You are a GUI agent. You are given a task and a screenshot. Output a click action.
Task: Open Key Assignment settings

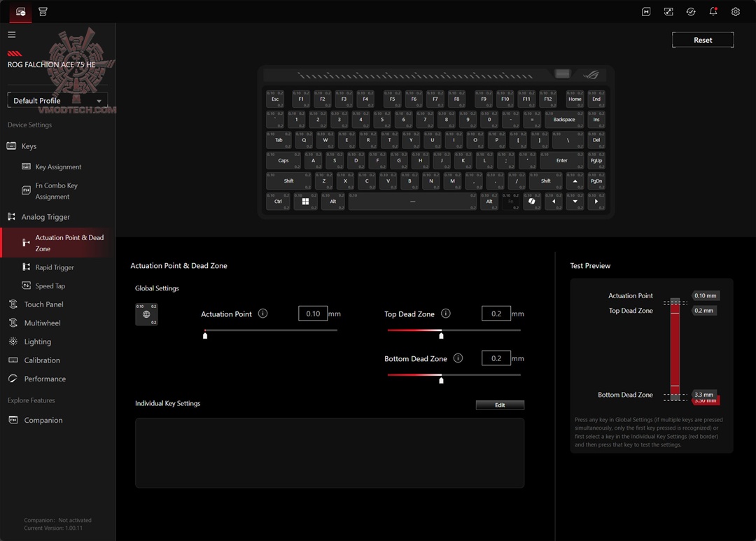tap(57, 167)
